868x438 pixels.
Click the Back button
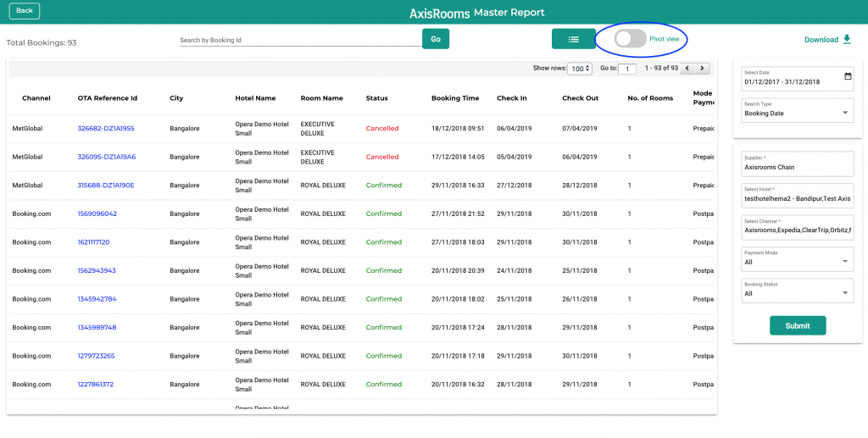pos(25,10)
